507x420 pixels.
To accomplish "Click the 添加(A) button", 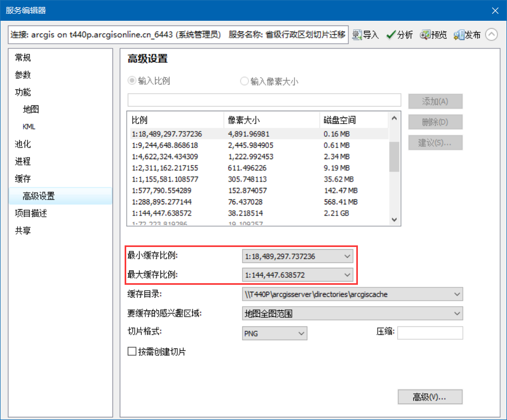I will [435, 102].
